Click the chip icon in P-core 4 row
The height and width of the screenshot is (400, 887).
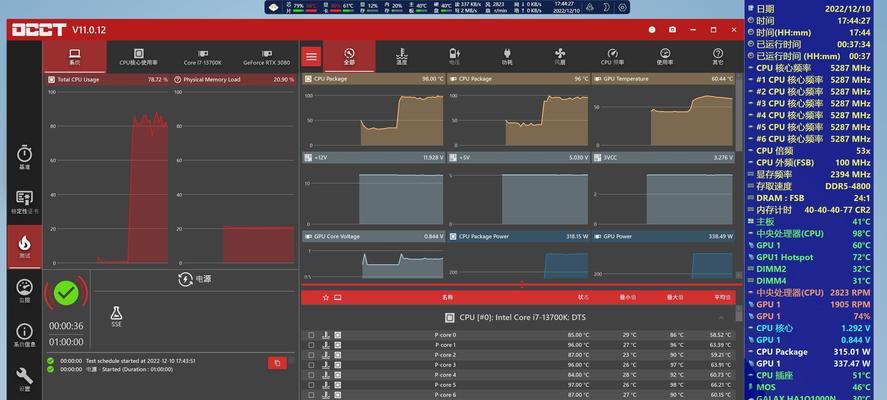[338, 375]
